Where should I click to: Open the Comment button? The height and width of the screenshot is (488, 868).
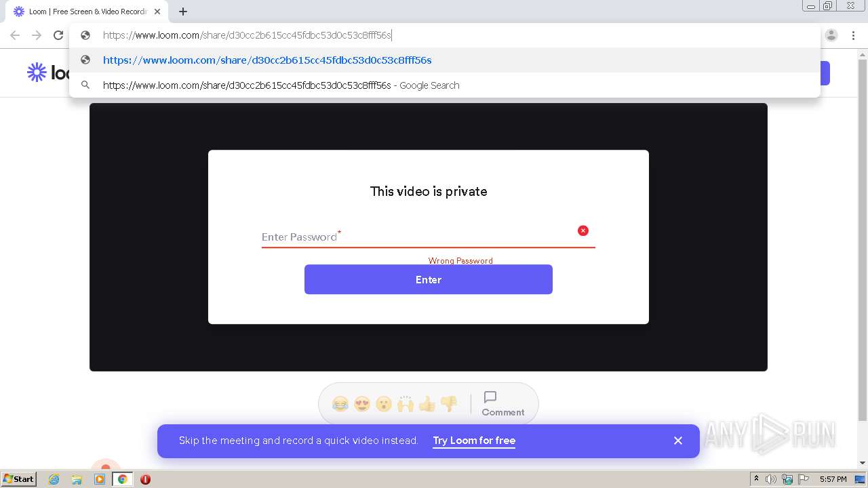(502, 404)
